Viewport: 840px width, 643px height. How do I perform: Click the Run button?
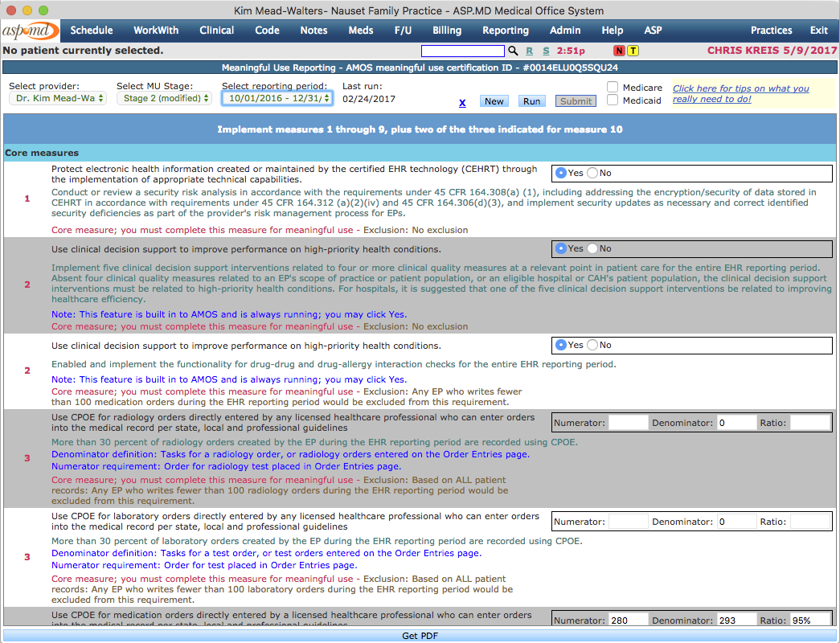pyautogui.click(x=532, y=101)
